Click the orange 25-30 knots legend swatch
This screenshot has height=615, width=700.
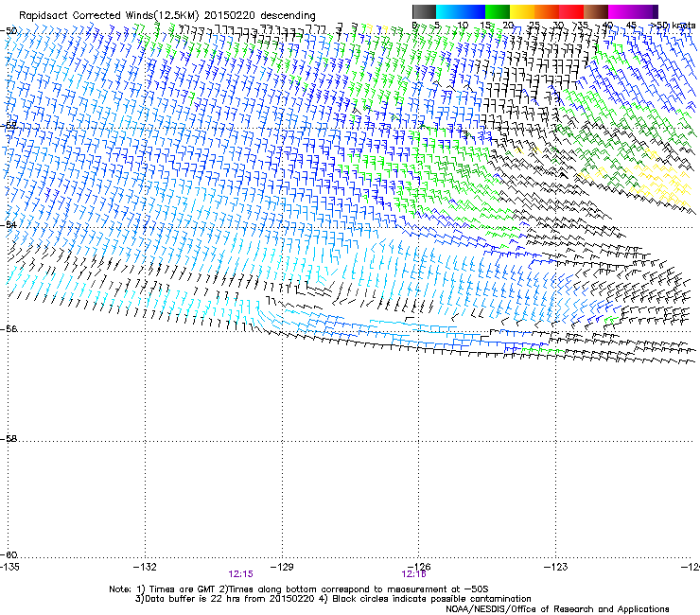547,11
